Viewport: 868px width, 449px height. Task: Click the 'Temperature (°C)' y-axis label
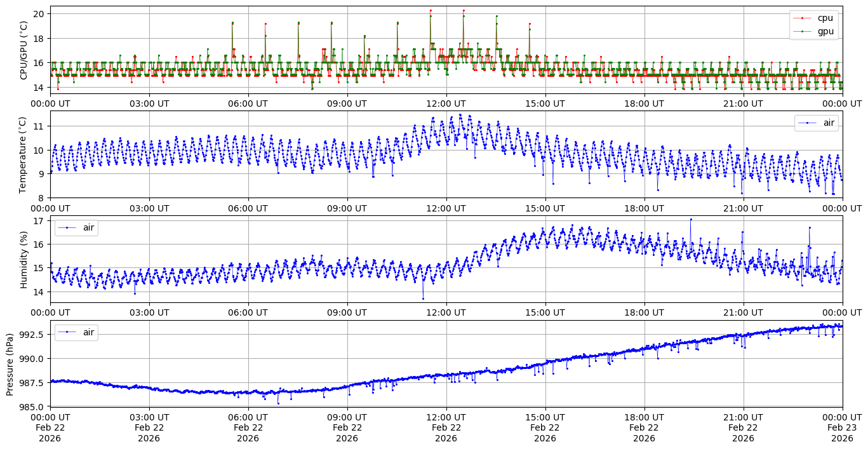coord(23,154)
